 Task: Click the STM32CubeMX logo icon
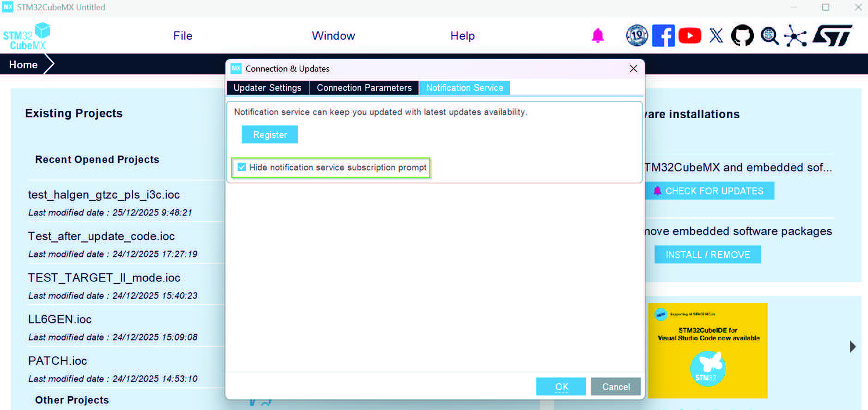tap(27, 36)
